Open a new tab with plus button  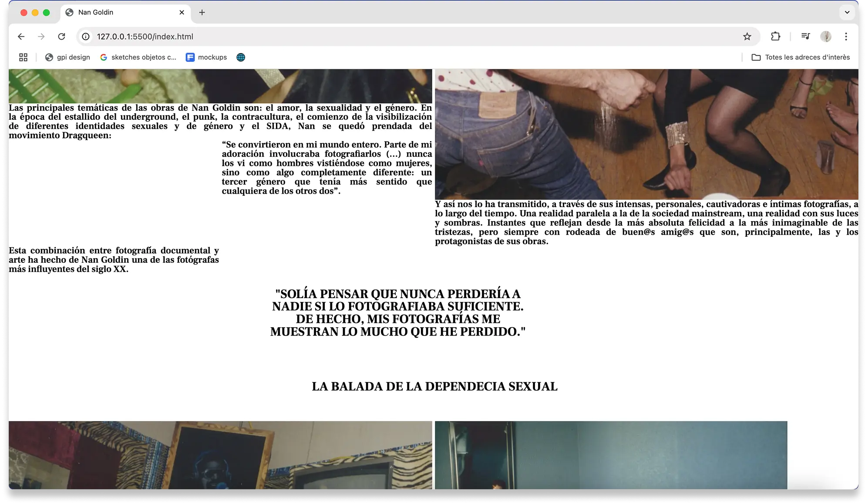(x=202, y=12)
